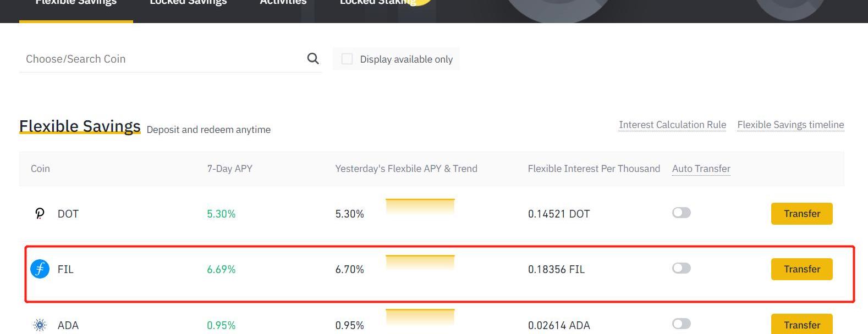Toggle Auto Transfer for ADA
This screenshot has height=334, width=868.
pos(681,324)
